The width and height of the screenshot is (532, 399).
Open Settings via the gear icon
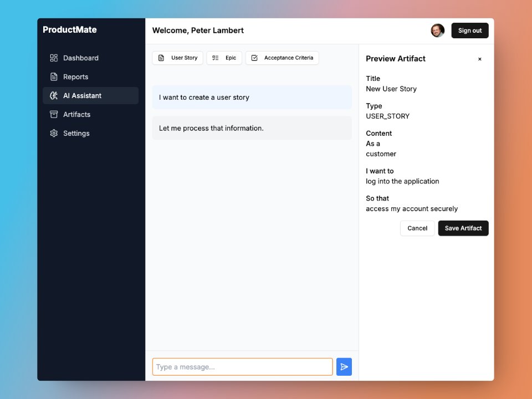[53, 133]
